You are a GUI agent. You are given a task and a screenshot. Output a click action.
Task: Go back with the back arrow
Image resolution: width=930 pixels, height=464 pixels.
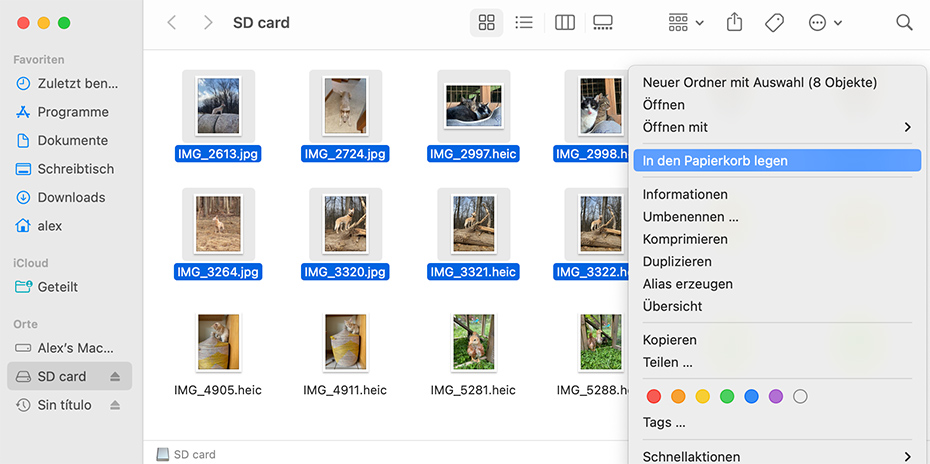click(x=172, y=22)
